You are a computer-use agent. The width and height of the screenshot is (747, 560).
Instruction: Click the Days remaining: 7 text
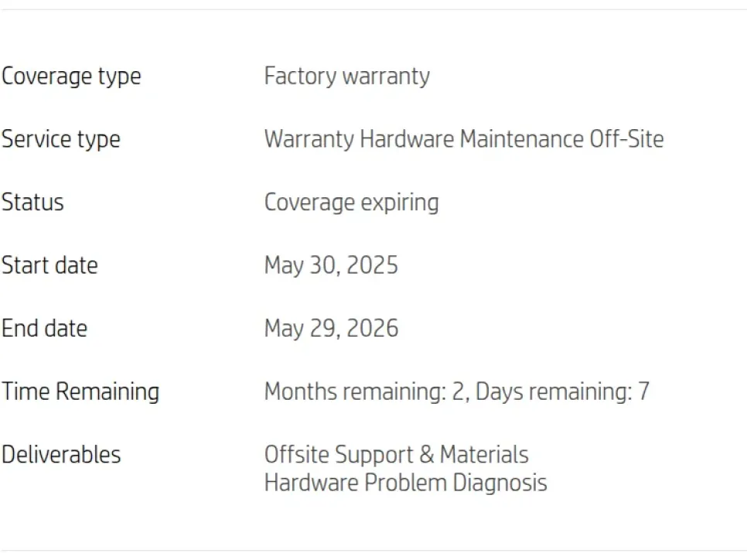point(562,391)
